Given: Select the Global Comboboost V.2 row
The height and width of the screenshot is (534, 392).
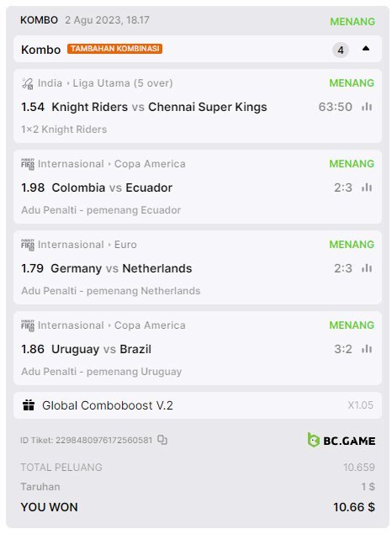Looking at the screenshot, I should coord(198,405).
